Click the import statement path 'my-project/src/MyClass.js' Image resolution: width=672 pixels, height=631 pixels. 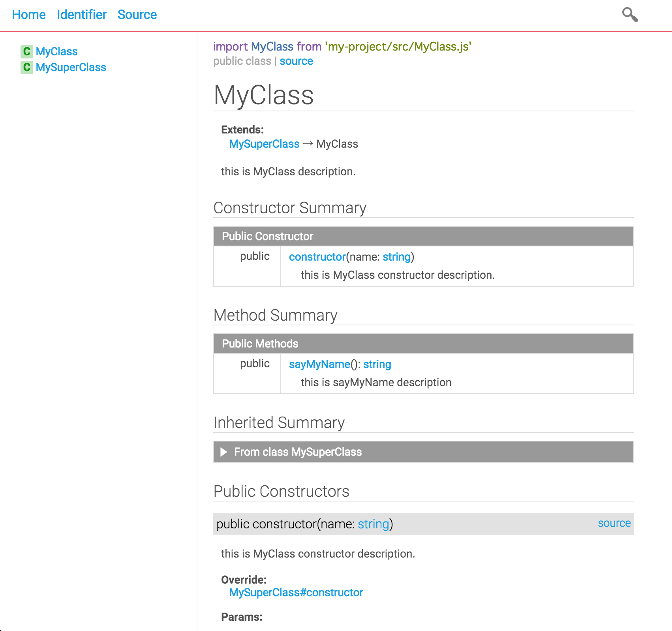(398, 47)
